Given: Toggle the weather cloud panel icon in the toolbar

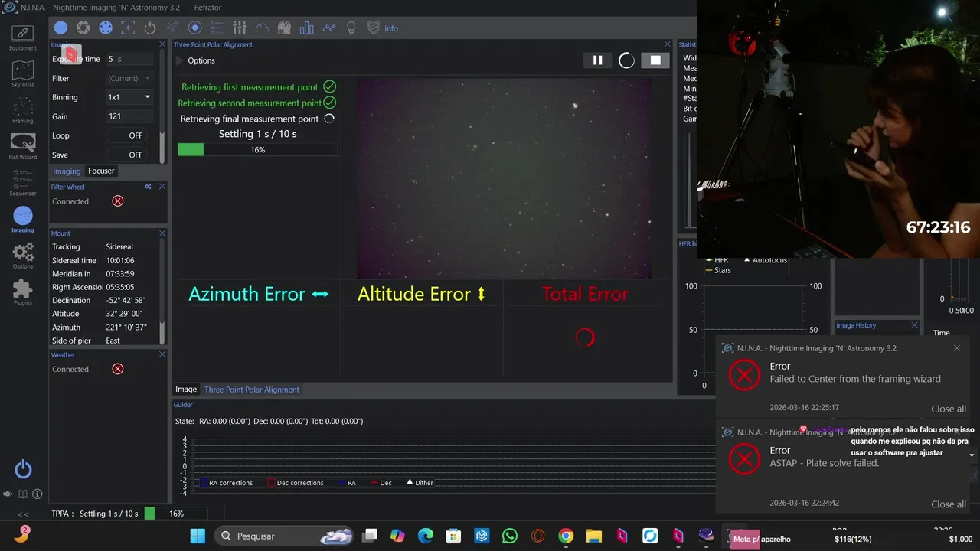Looking at the screenshot, I should pyautogui.click(x=262, y=28).
